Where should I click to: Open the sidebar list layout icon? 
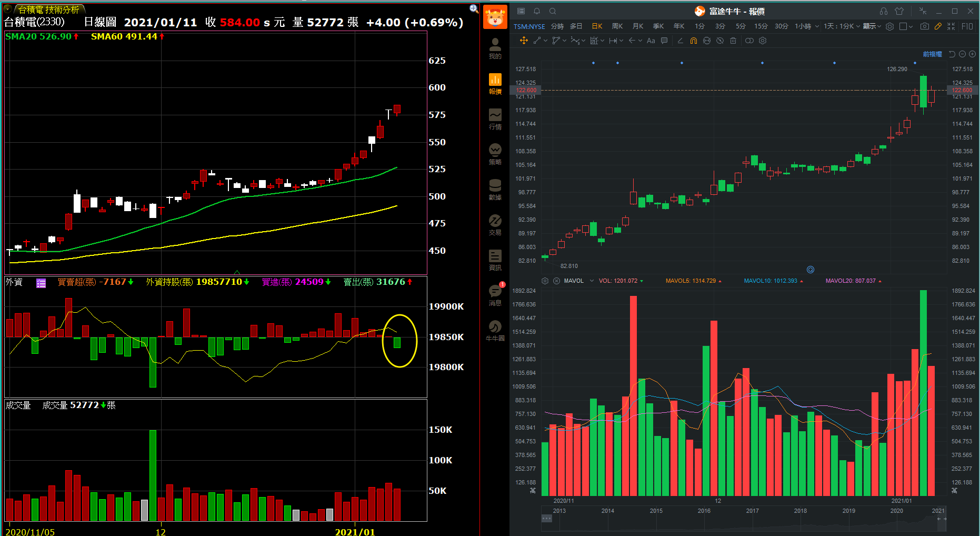(x=521, y=11)
